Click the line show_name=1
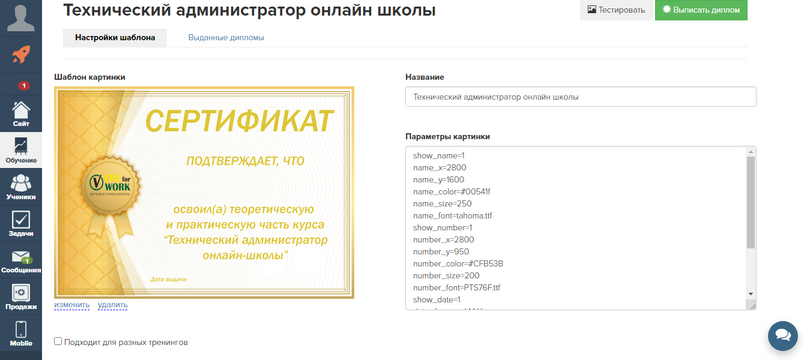This screenshot has width=810, height=360. point(440,155)
